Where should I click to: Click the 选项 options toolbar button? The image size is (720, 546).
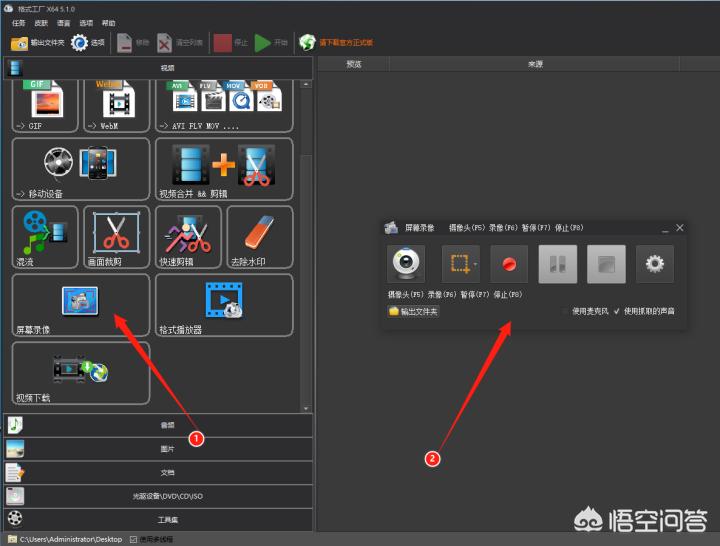point(88,43)
